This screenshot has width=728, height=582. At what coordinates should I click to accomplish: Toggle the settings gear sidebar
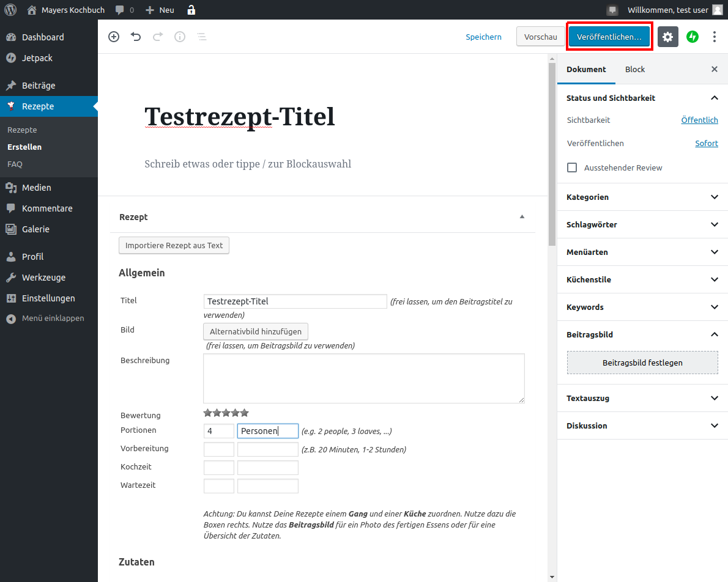(x=667, y=37)
